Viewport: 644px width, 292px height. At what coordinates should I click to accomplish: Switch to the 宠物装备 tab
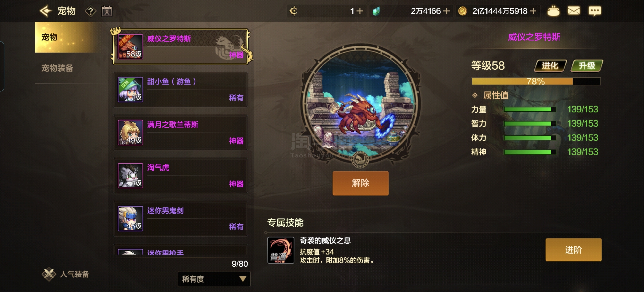57,68
